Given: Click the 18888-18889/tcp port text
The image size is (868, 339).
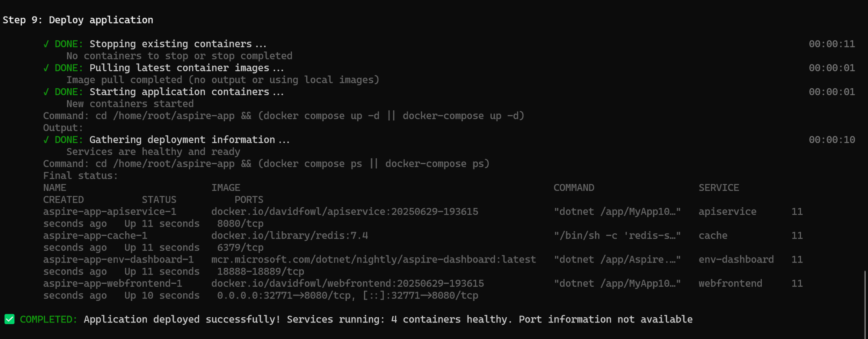Looking at the screenshot, I should [260, 272].
